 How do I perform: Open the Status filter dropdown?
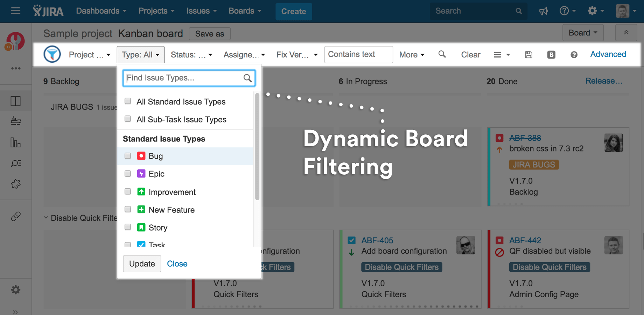[x=191, y=55]
